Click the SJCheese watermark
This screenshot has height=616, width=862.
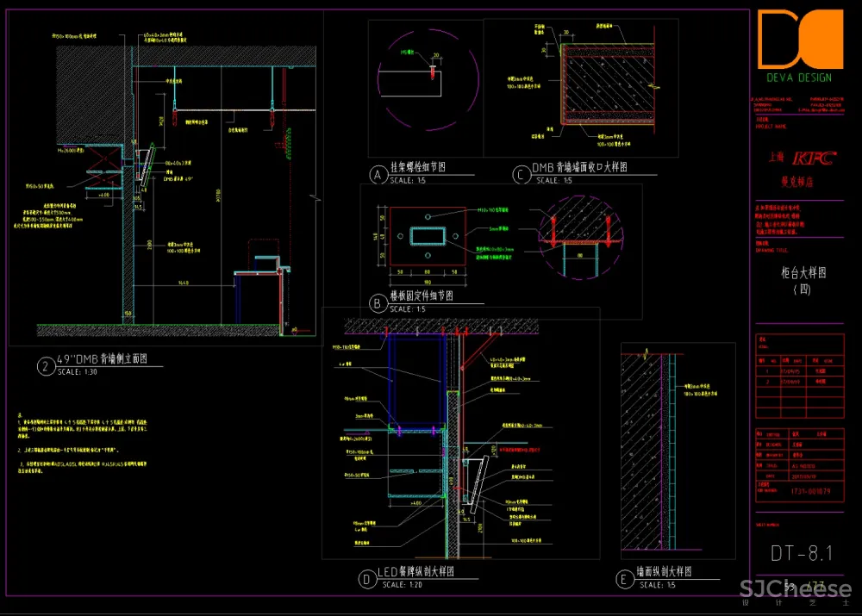pos(795,591)
